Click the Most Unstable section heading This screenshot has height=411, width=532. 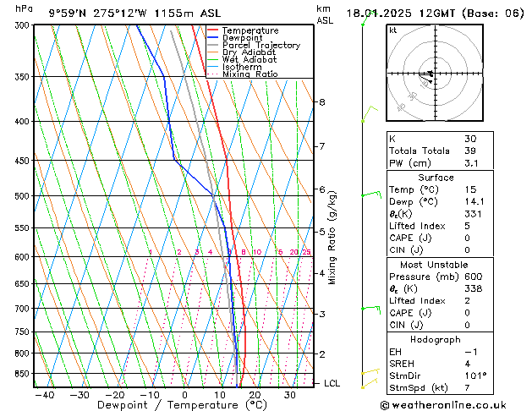434,265
